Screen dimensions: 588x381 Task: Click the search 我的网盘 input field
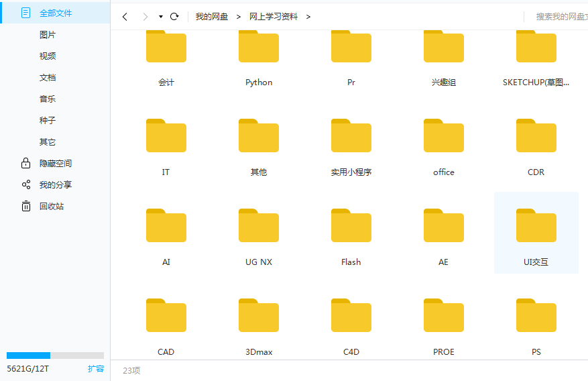pyautogui.click(x=559, y=17)
